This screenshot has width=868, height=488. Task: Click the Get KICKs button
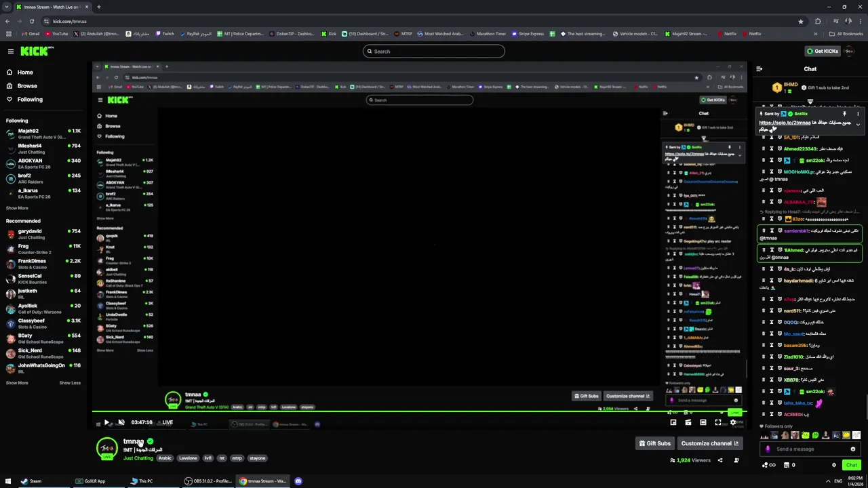pos(822,52)
